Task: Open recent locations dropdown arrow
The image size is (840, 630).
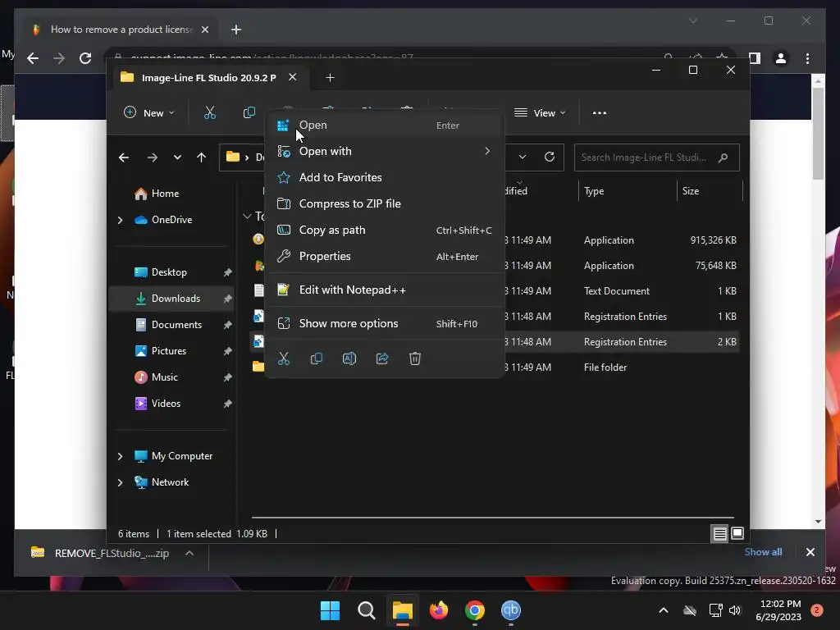Action: click(177, 157)
